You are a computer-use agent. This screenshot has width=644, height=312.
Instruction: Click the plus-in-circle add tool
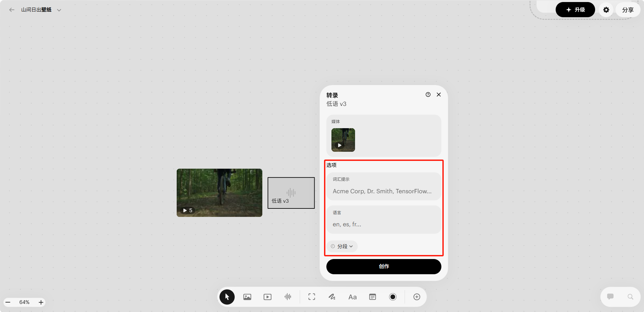417,297
